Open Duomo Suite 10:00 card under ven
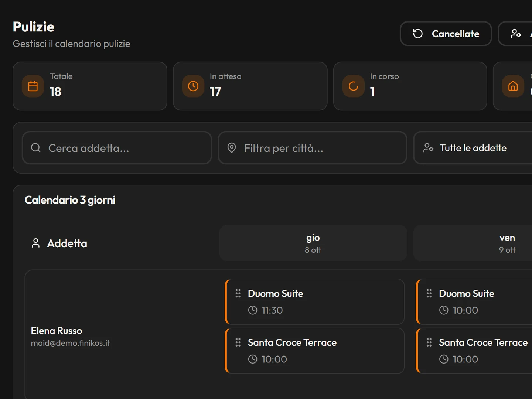 pos(474,302)
